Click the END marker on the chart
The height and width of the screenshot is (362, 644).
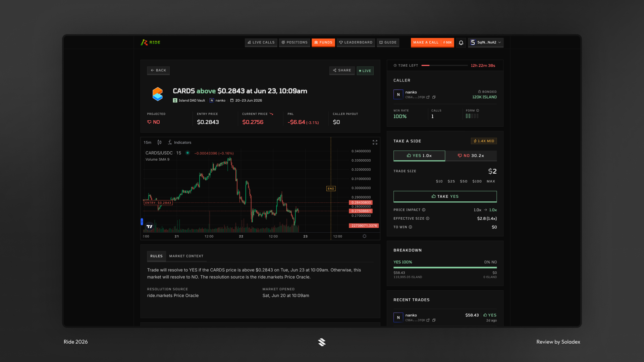pyautogui.click(x=331, y=189)
